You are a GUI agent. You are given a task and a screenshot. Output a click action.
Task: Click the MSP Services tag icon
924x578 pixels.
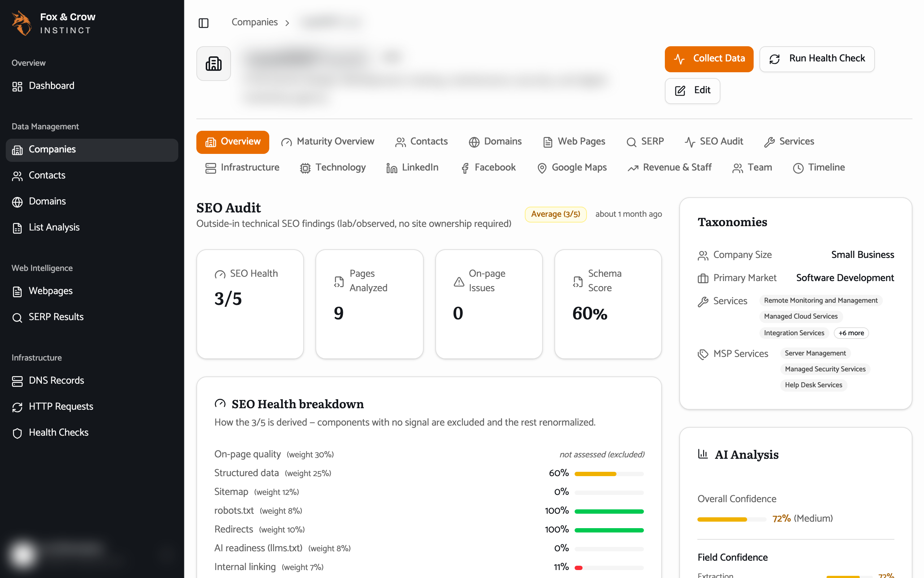[x=702, y=355]
